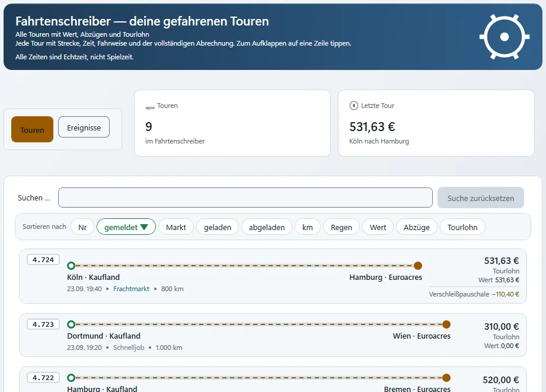Click the Wien · Euroacres destination label

coord(422,336)
